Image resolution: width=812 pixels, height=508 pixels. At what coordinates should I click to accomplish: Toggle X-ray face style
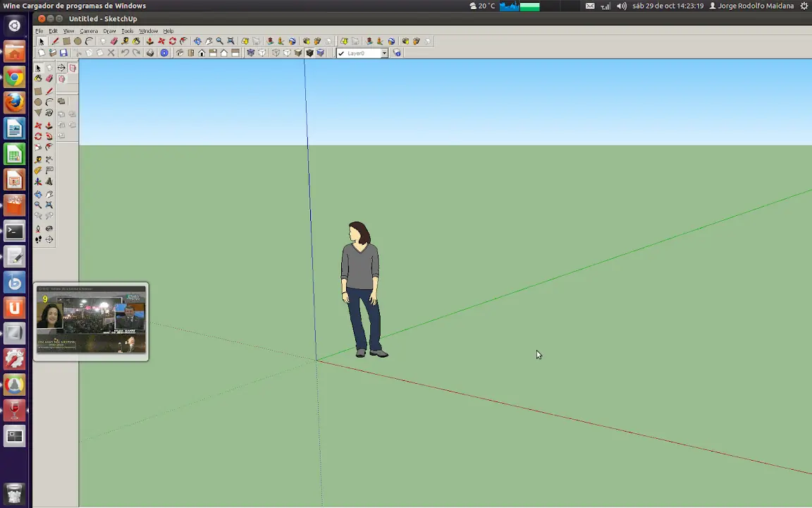(251, 53)
